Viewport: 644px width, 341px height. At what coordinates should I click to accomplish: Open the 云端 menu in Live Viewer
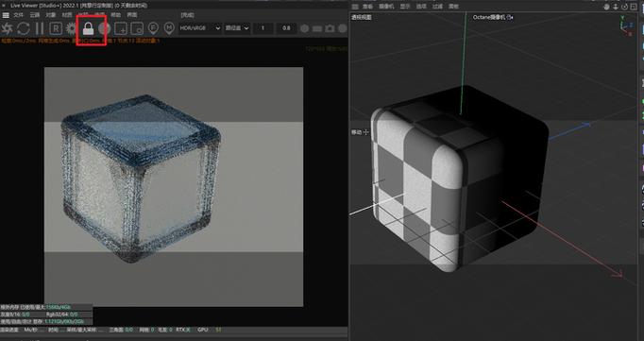point(35,15)
